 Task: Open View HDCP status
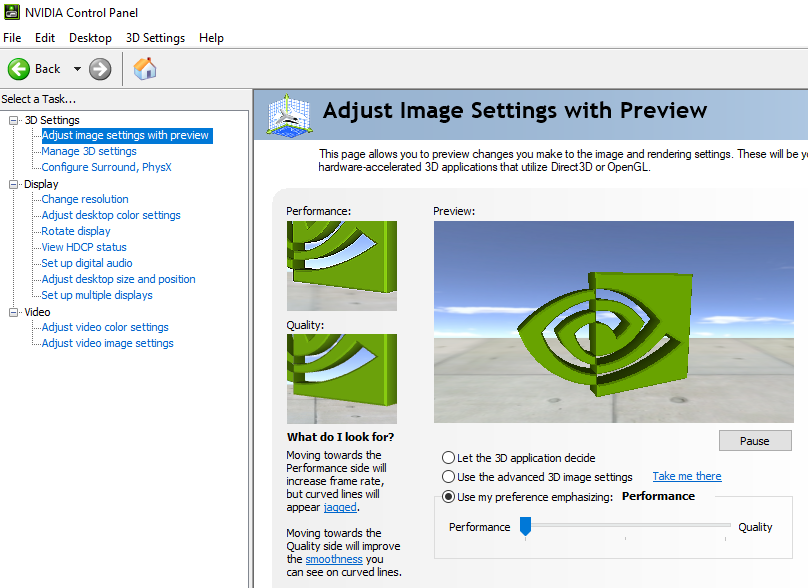pos(83,247)
